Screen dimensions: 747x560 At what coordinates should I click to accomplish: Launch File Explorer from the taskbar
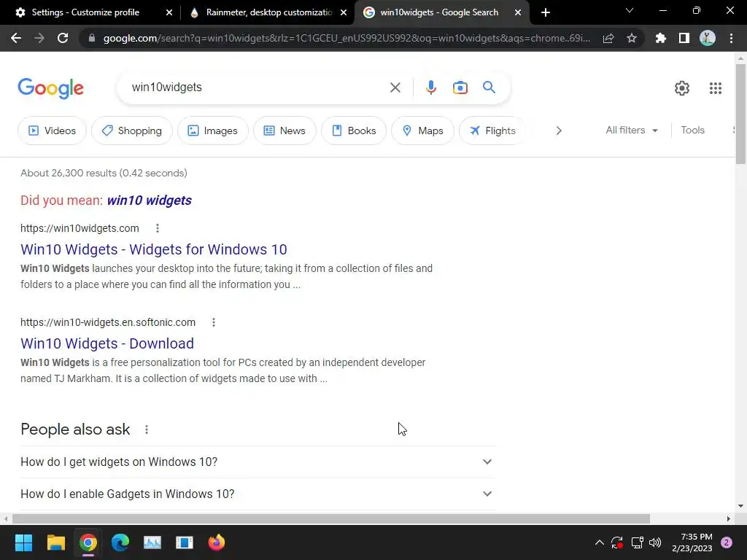coord(55,542)
